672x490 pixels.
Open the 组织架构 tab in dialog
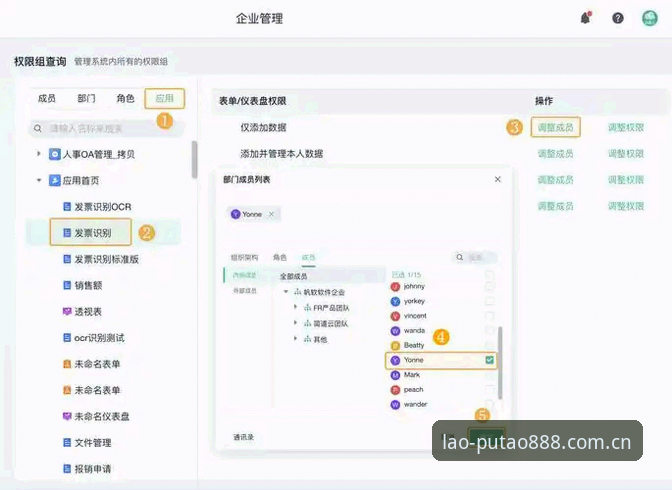pyautogui.click(x=245, y=258)
